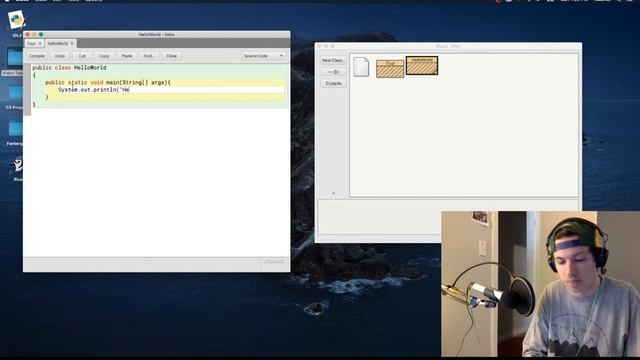Click the README paper icon in BlueJ
Viewport: 640px width, 360px height.
pos(361,67)
